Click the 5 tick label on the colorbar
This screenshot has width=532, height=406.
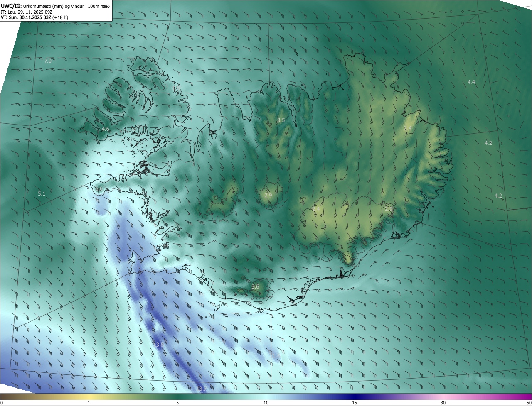[177, 403]
